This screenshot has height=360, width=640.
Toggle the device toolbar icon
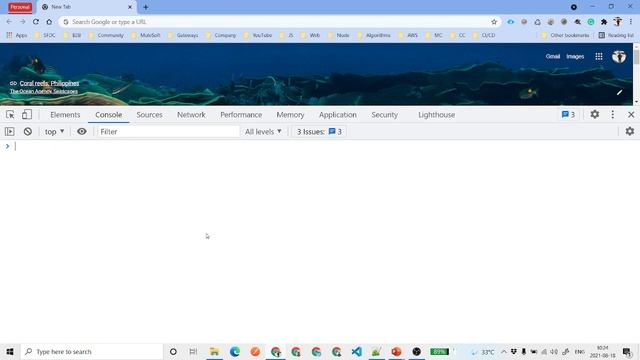click(27, 115)
